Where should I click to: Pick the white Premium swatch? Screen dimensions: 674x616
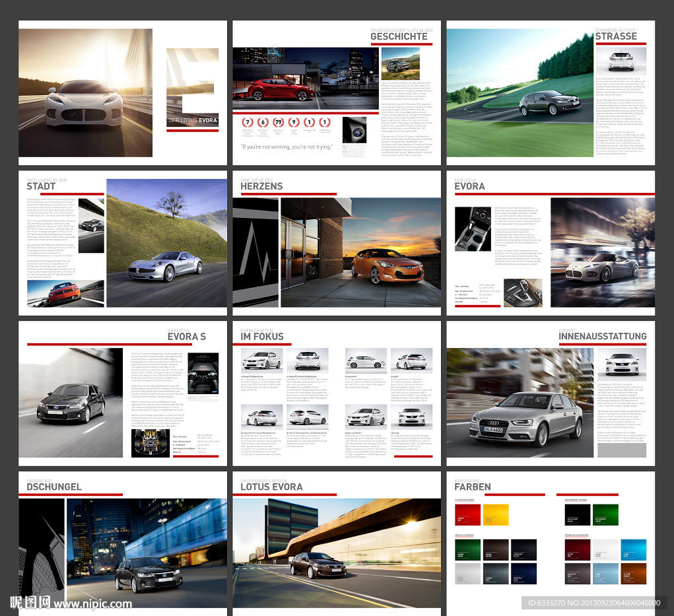[605, 549]
